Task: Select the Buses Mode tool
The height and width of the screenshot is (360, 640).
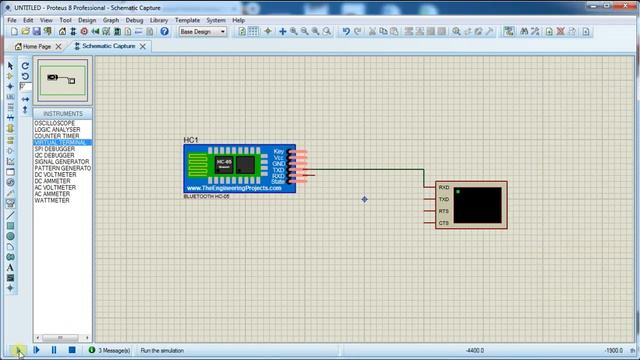Action: pos(10,118)
